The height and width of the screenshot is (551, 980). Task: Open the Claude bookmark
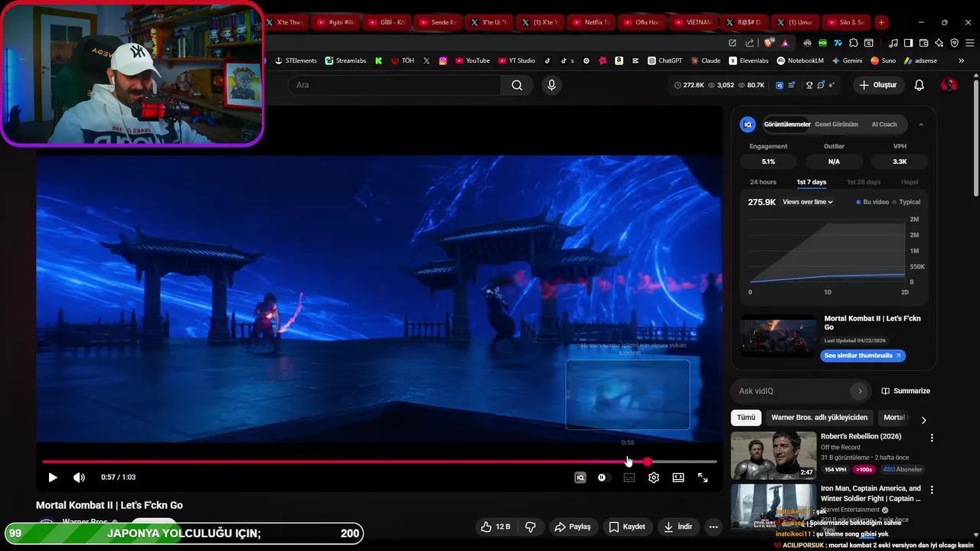point(706,60)
